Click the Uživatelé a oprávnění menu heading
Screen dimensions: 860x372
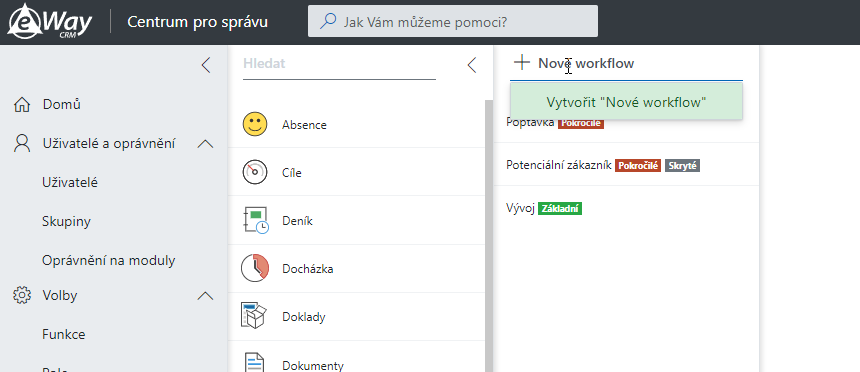109,144
